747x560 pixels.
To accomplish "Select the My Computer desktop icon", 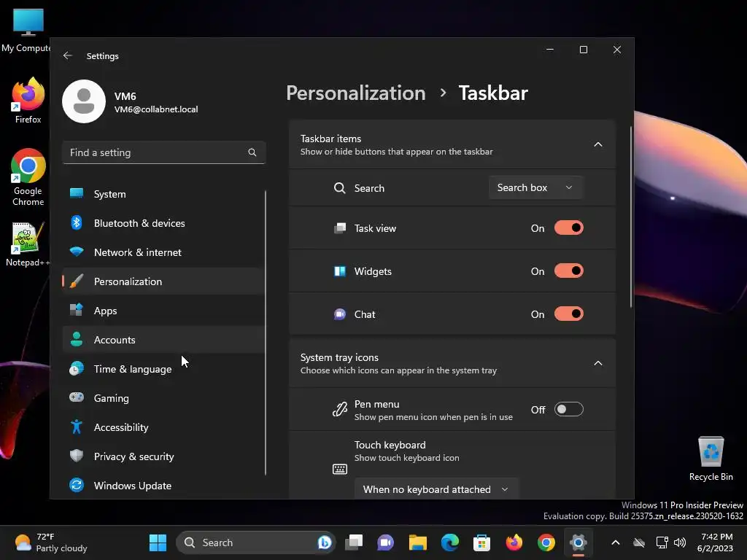I will (x=26, y=31).
